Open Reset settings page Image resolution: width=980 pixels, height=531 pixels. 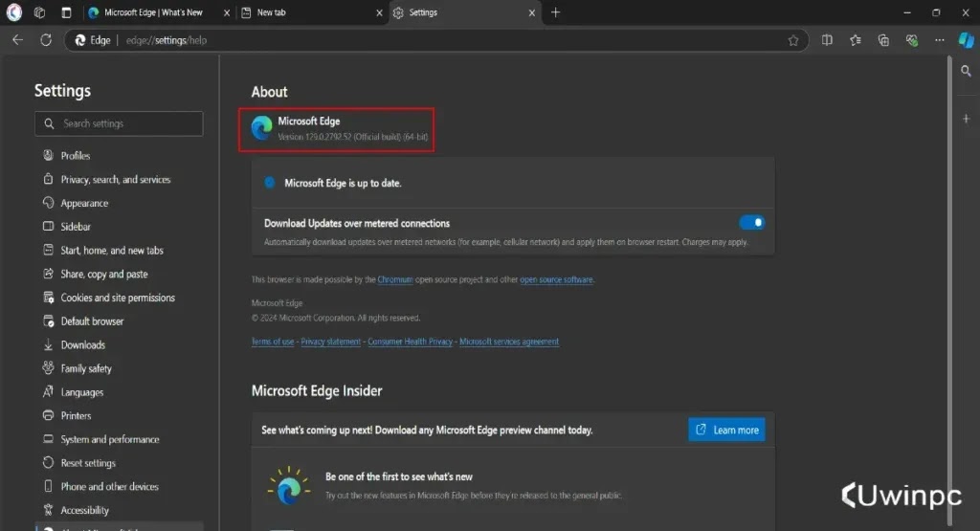pyautogui.click(x=87, y=463)
